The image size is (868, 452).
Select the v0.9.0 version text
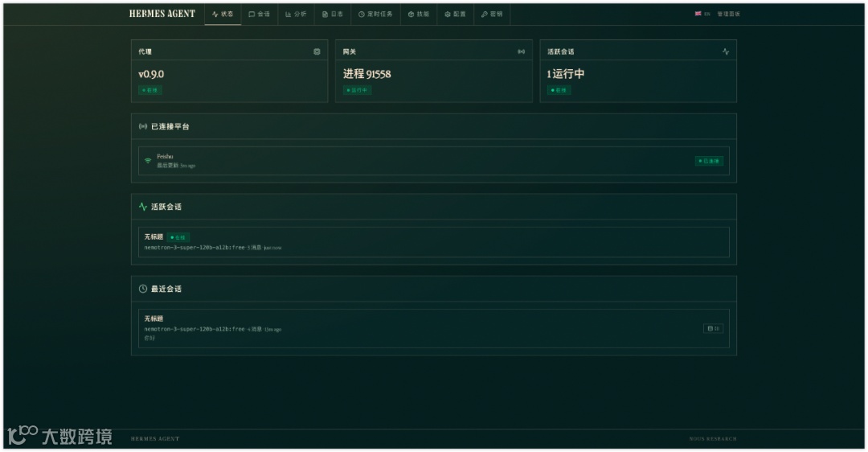(x=151, y=74)
